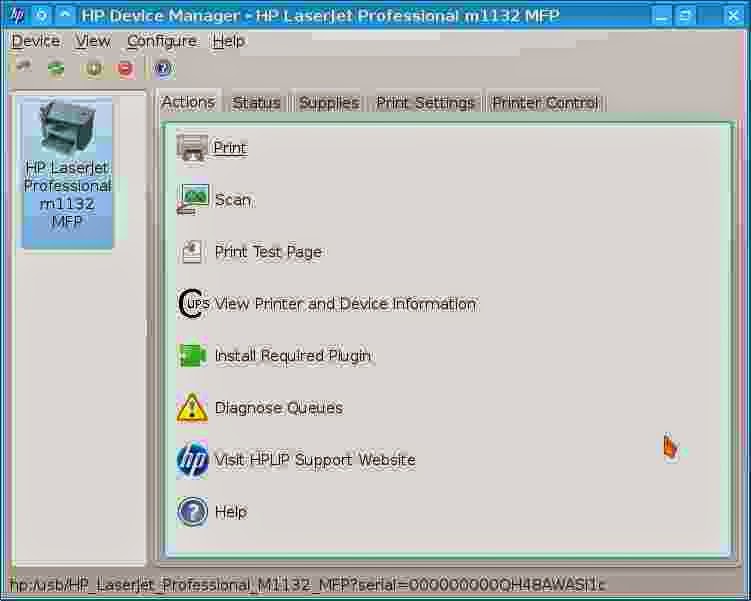Click the CUPS icon for printer information
The height and width of the screenshot is (601, 751).
tap(193, 304)
